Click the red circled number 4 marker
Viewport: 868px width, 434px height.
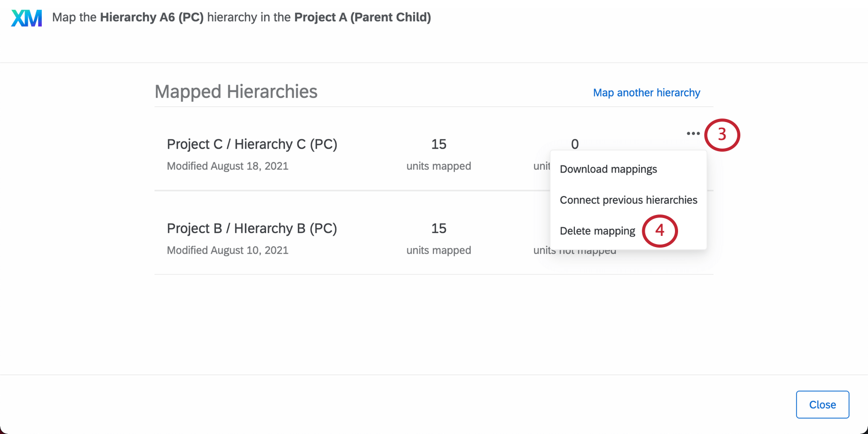click(660, 231)
